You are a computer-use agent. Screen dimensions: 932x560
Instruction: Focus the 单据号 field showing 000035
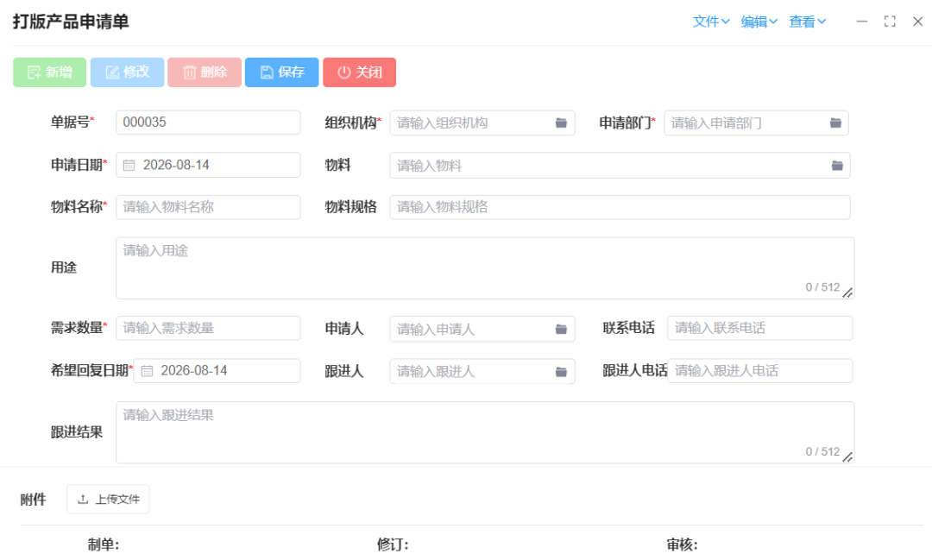click(x=208, y=123)
